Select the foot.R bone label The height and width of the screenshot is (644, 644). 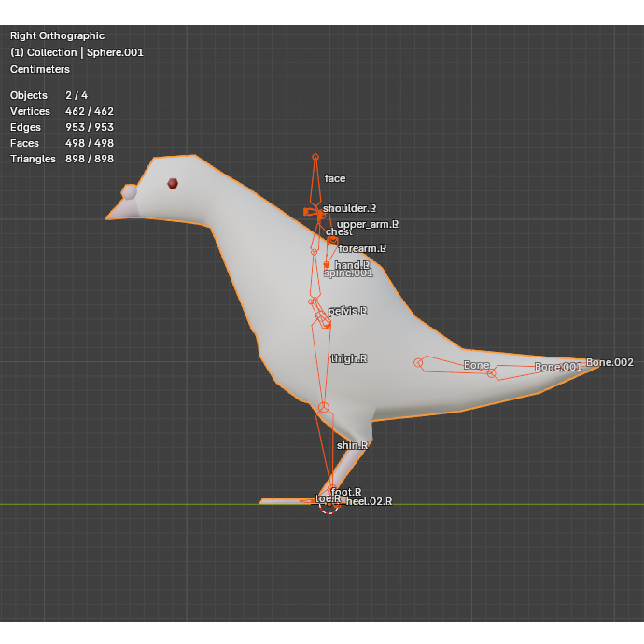pyautogui.click(x=346, y=492)
